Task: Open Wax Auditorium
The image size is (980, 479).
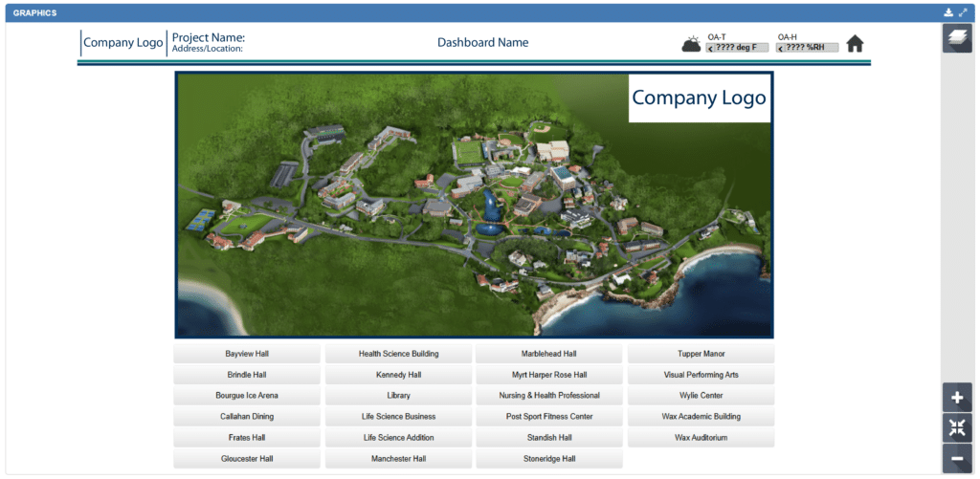Action: tap(702, 438)
